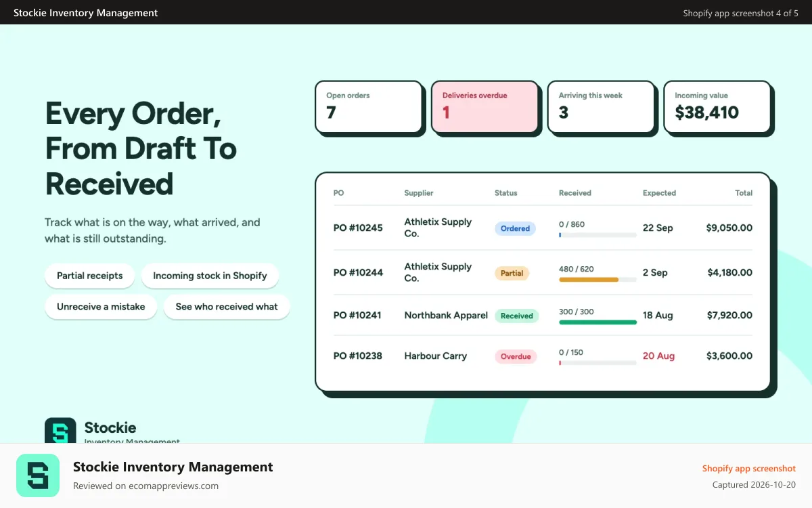The width and height of the screenshot is (812, 508).
Task: Select the Incoming stock in Shopify pill
Action: click(x=210, y=276)
